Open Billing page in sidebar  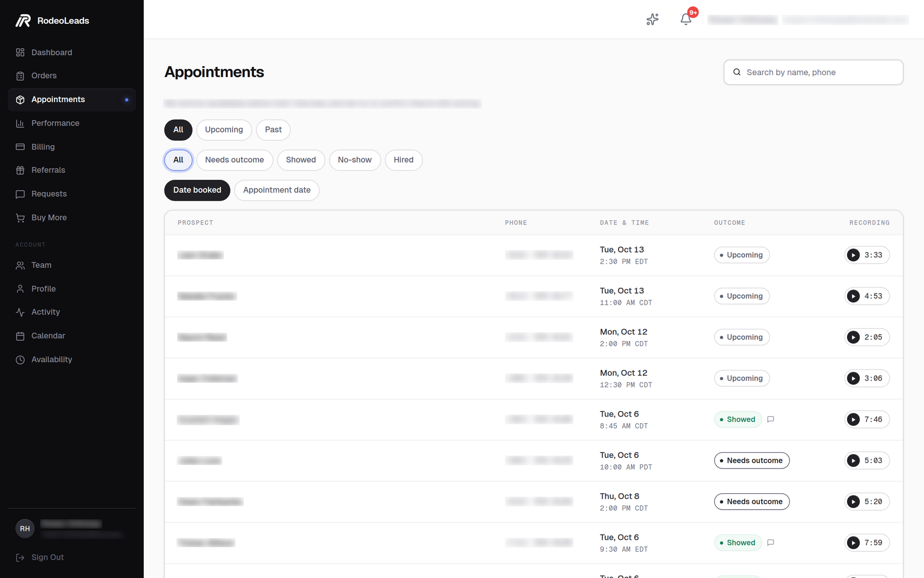point(72,147)
